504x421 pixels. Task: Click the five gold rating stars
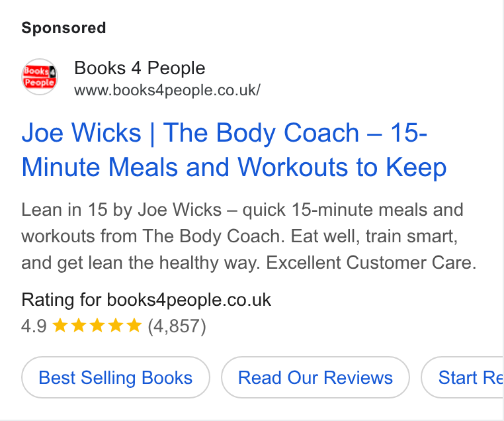(97, 325)
